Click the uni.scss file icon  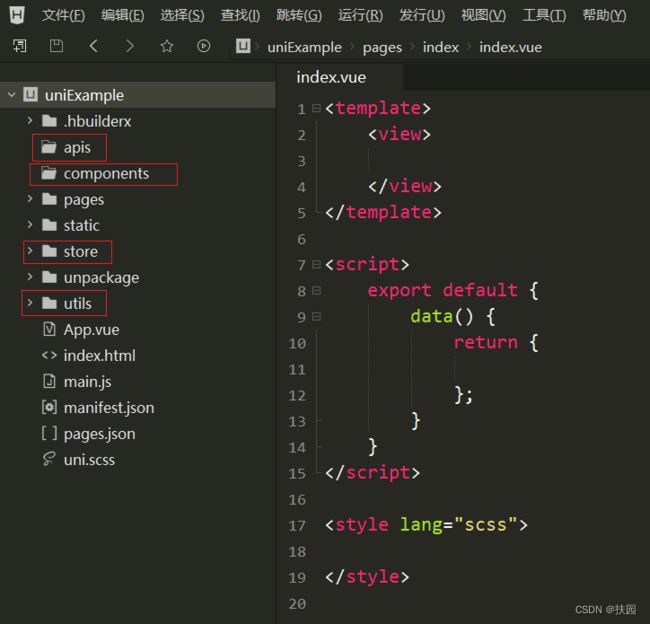point(49,459)
